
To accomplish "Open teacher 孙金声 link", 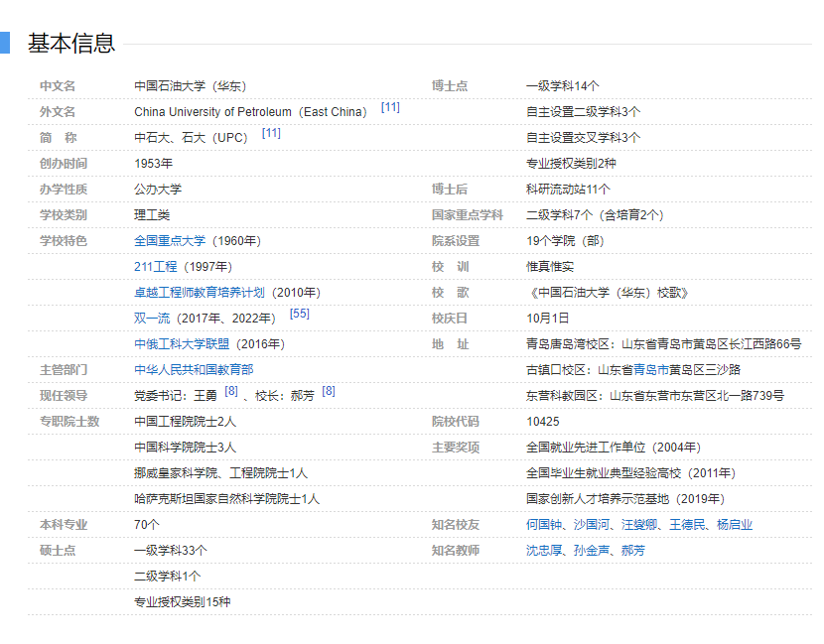I will point(592,551).
